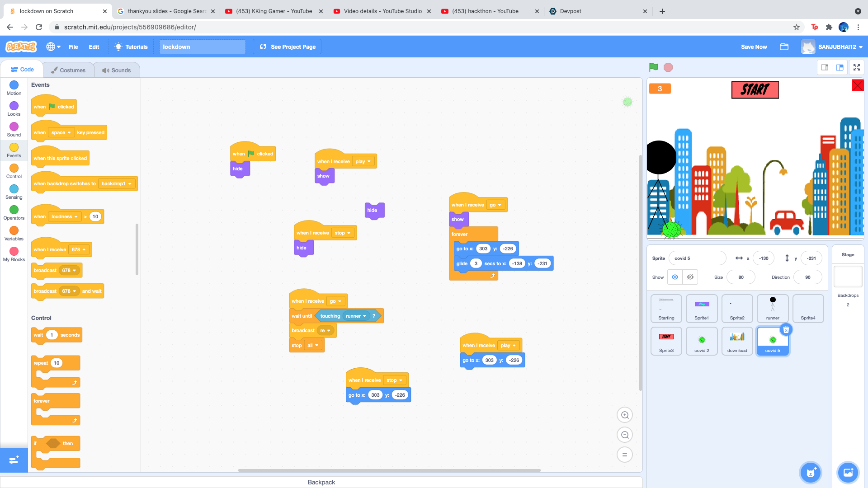868x488 pixels.
Task: Enter full screen stage mode
Action: click(x=856, y=67)
